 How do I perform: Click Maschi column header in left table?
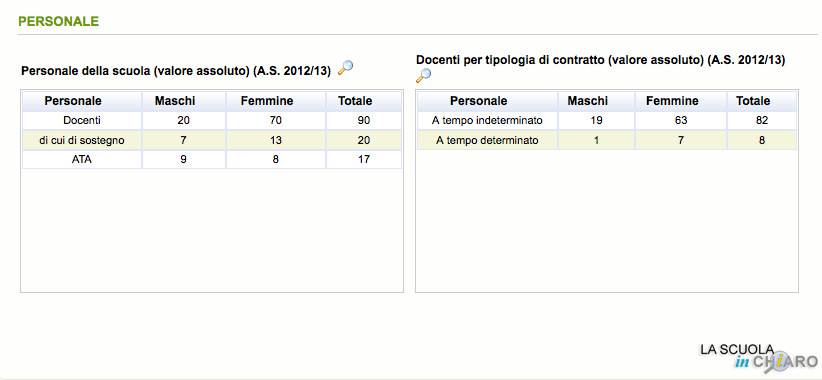pyautogui.click(x=184, y=101)
